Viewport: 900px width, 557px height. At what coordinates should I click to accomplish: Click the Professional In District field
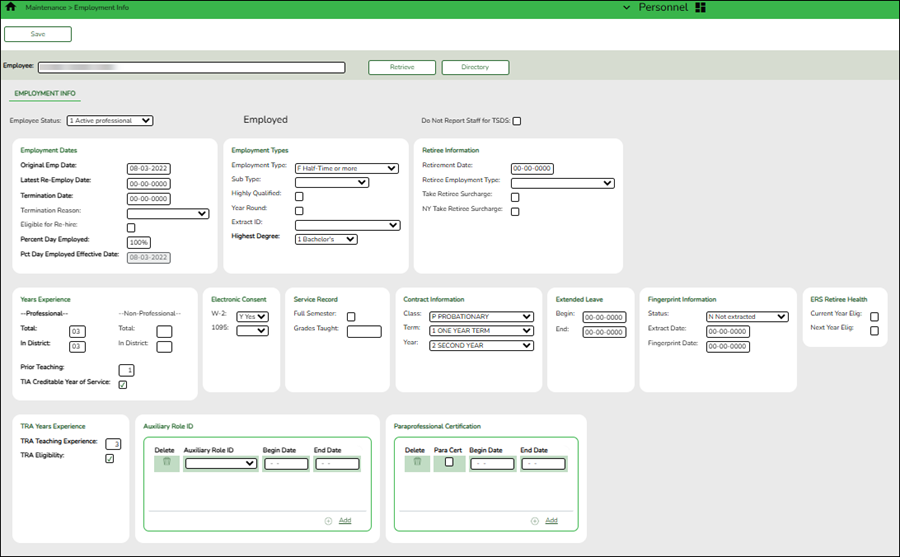point(77,346)
